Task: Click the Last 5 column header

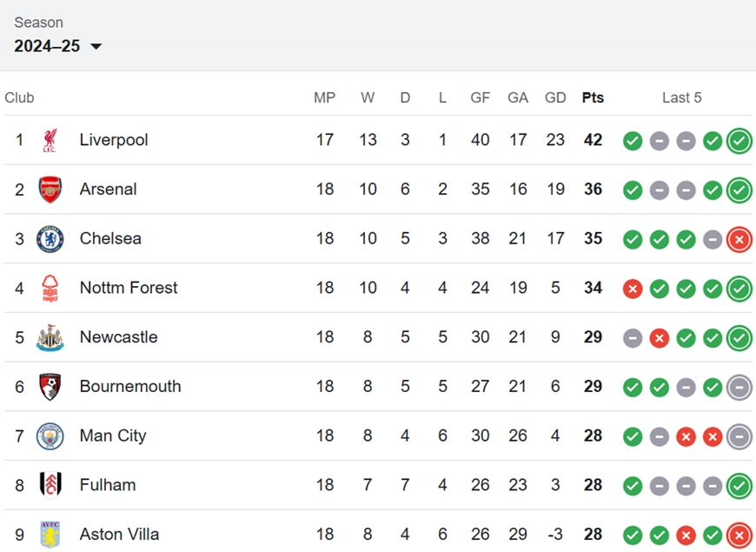Action: coord(682,97)
